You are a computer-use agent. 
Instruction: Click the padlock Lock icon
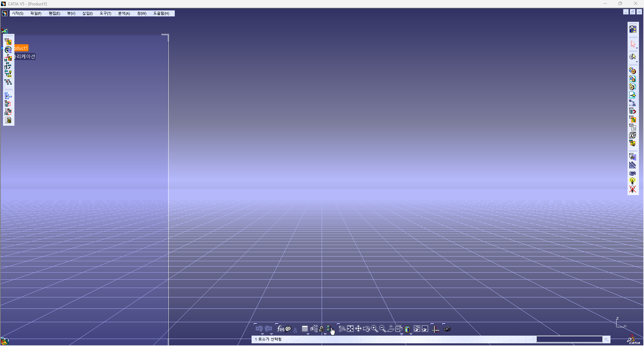[x=321, y=329]
